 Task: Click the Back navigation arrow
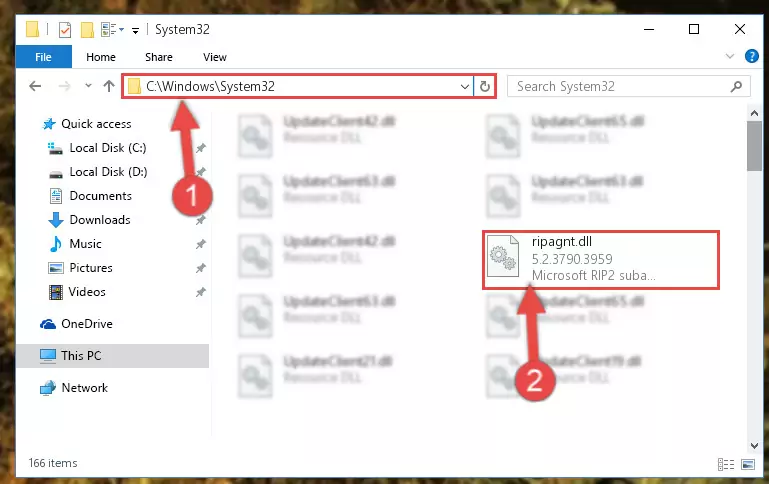pyautogui.click(x=35, y=86)
